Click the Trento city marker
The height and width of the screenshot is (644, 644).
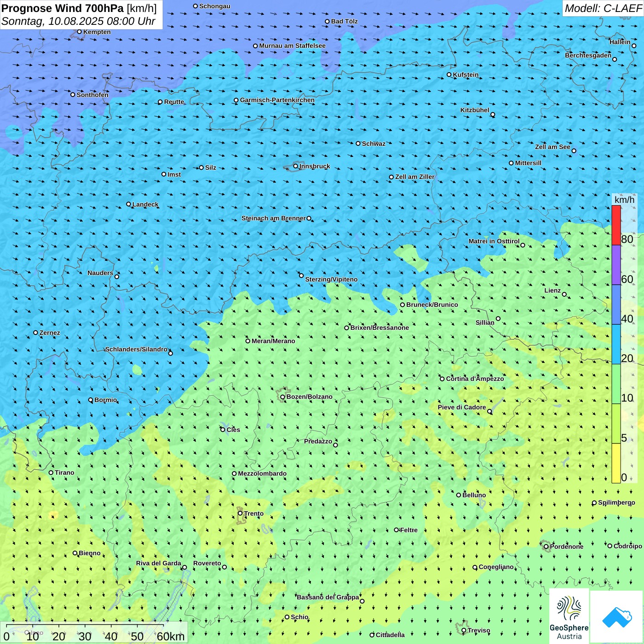(240, 513)
